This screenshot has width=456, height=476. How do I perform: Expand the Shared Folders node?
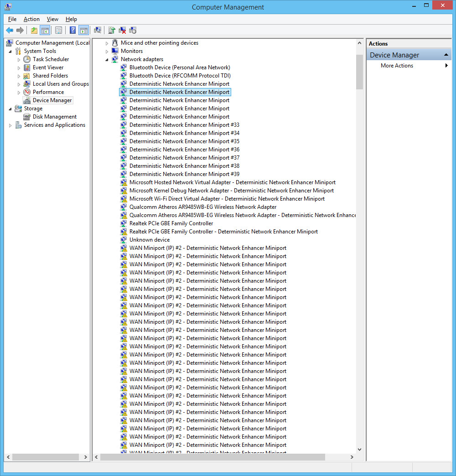click(x=19, y=76)
